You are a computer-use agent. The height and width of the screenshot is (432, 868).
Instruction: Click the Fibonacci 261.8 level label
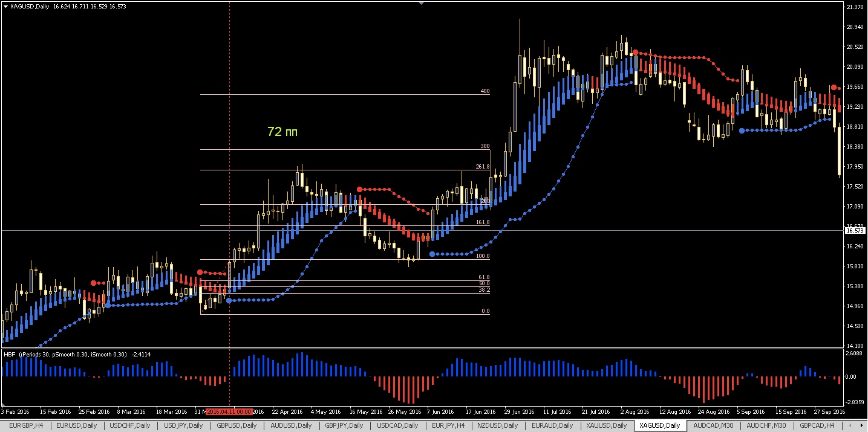point(482,166)
